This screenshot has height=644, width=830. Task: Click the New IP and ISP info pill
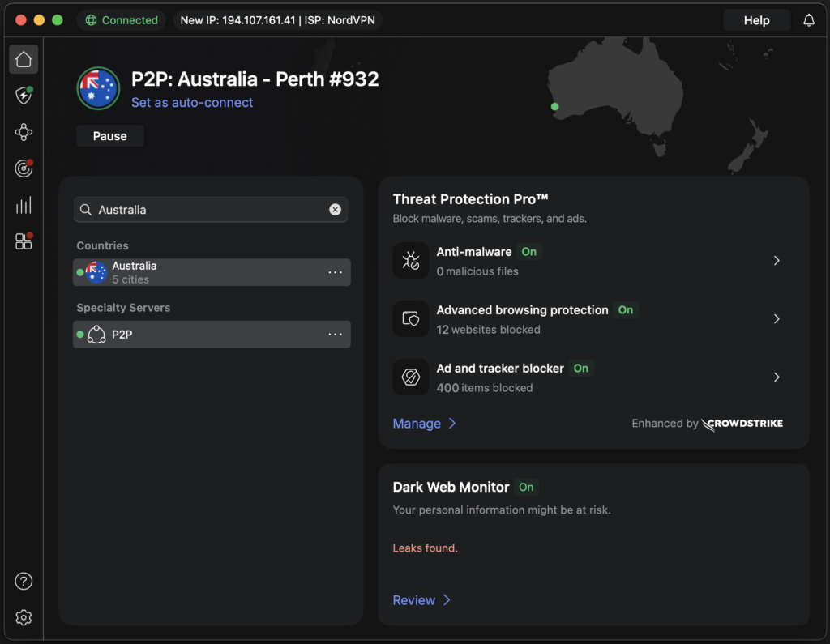point(277,20)
